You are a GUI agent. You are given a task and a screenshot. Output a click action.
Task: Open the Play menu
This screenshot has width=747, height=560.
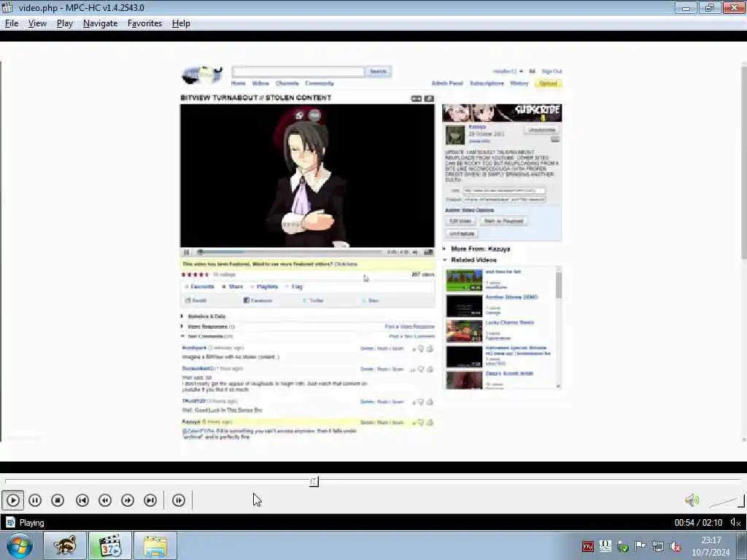[x=65, y=23]
